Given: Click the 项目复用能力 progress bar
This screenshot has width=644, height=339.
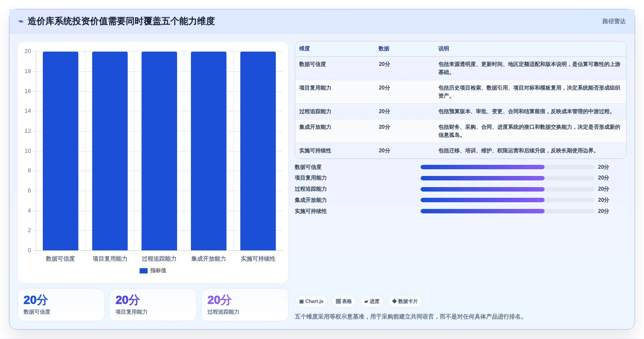Looking at the screenshot, I should point(507,178).
